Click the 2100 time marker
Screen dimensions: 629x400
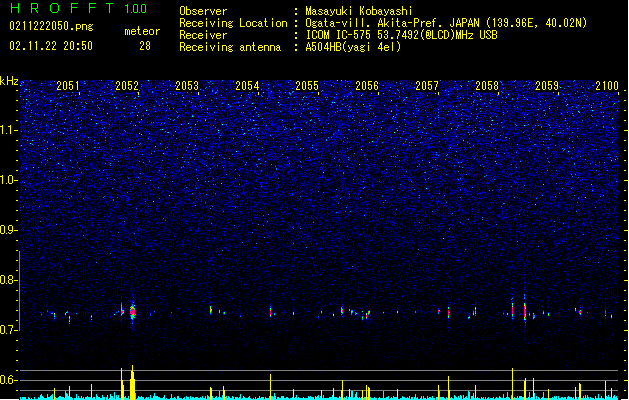point(607,86)
